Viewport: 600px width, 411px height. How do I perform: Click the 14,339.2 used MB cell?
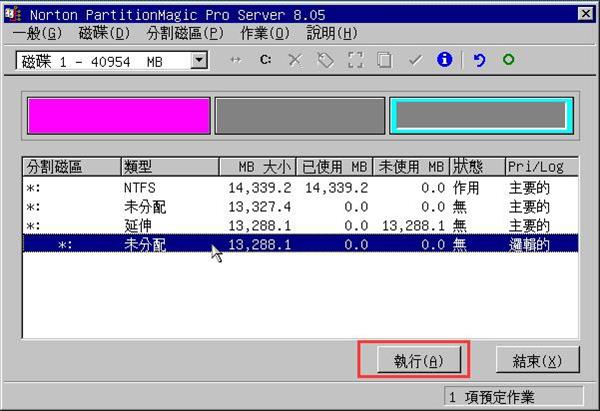(336, 188)
